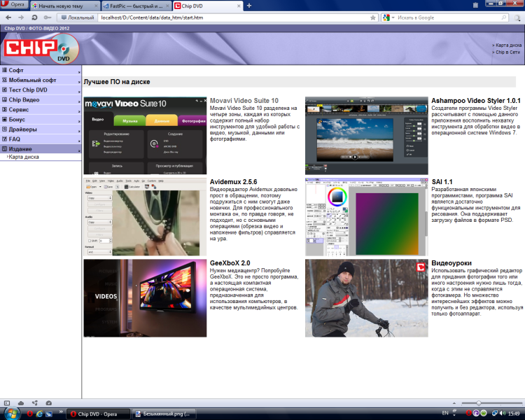Open the Windows Start orb

pos(10,414)
